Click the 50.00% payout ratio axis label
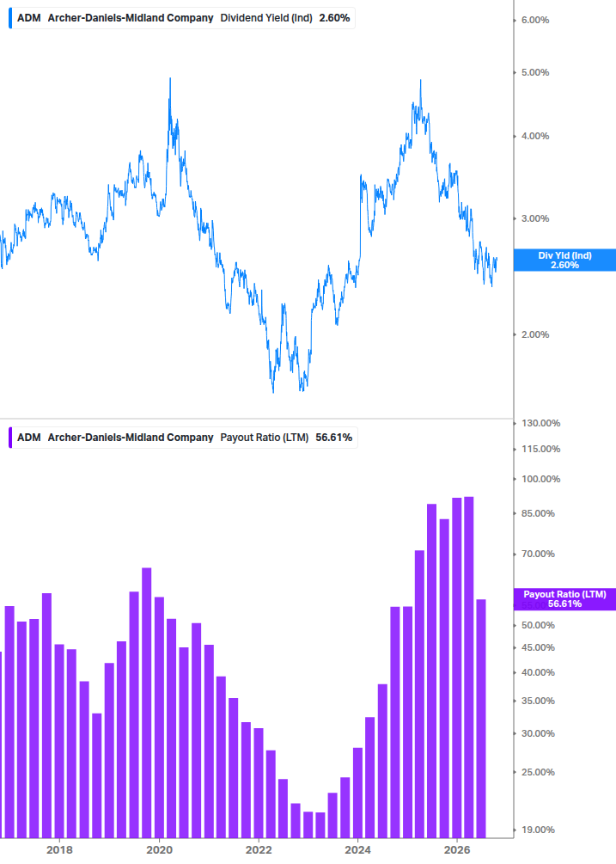616x864 pixels. pyautogui.click(x=538, y=625)
